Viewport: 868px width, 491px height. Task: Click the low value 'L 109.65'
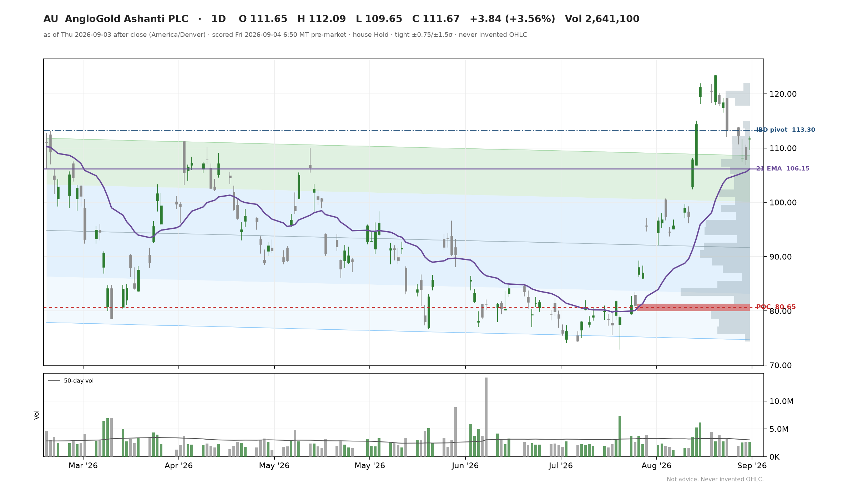coord(379,19)
